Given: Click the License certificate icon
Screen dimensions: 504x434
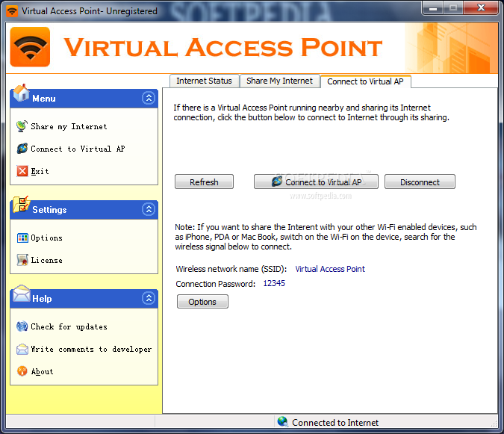Looking at the screenshot, I should point(22,260).
